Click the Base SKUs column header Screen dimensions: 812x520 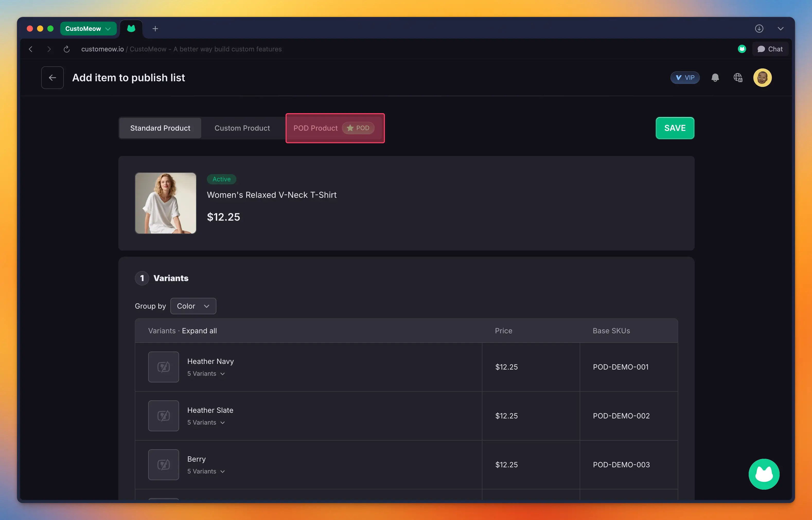tap(611, 331)
